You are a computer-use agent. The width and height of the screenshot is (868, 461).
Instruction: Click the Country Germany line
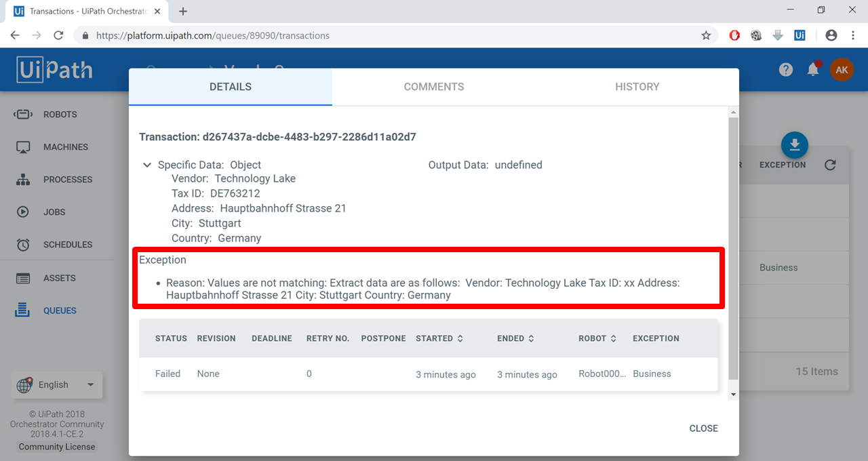(216, 238)
